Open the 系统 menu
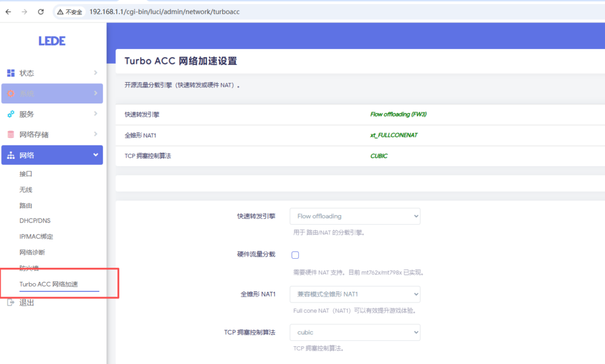 coord(52,93)
